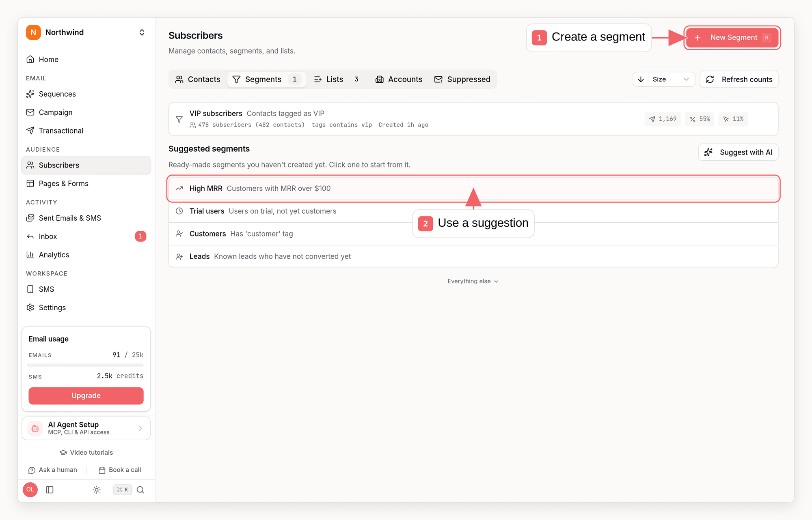Open the VIP subscribers segment row
This screenshot has height=520, width=812.
(473, 119)
